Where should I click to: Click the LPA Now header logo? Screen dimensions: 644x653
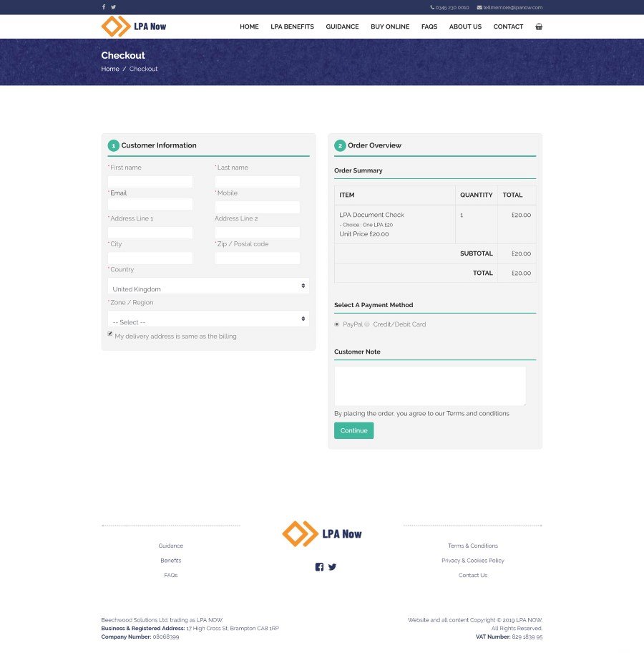(134, 26)
